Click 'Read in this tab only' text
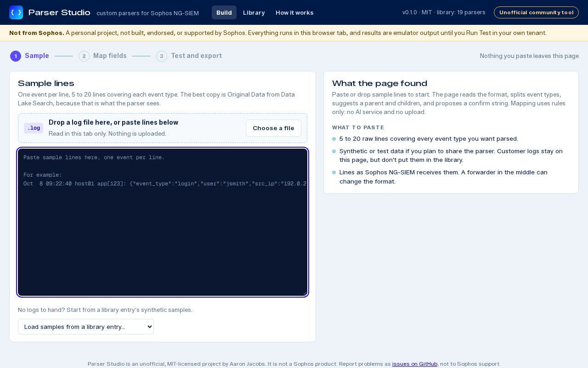Image resolution: width=588 pixels, height=368 pixels. (x=107, y=133)
